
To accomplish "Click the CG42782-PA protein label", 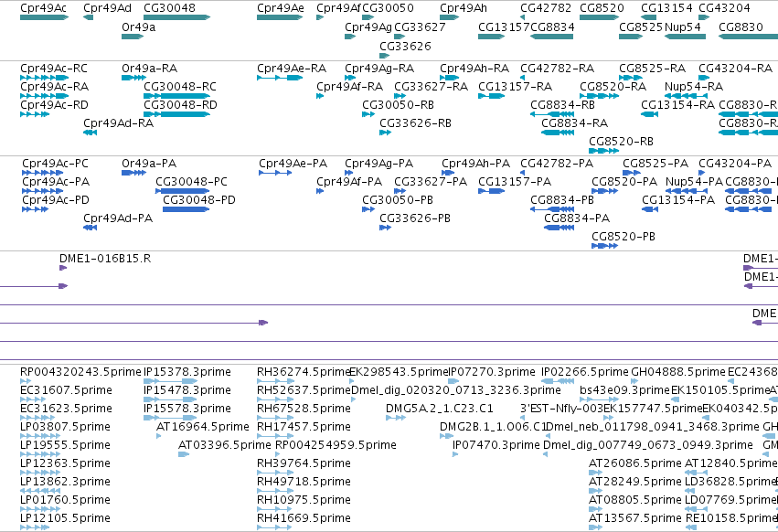I will pyautogui.click(x=557, y=164).
